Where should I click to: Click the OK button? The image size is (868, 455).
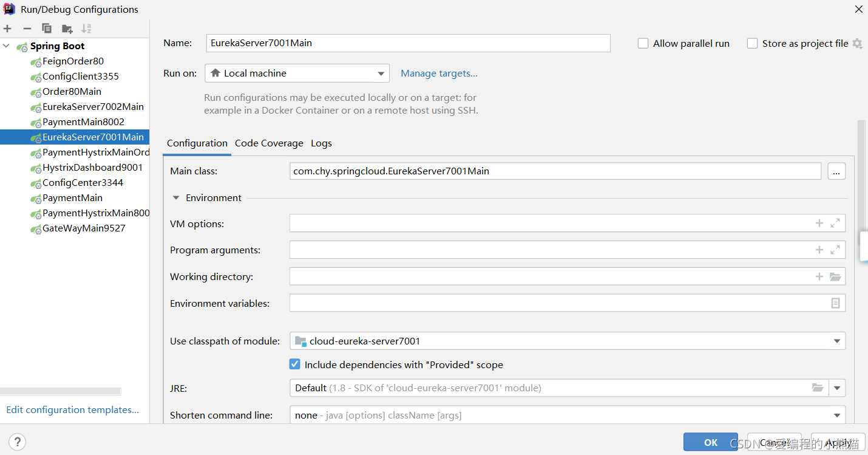click(x=710, y=442)
